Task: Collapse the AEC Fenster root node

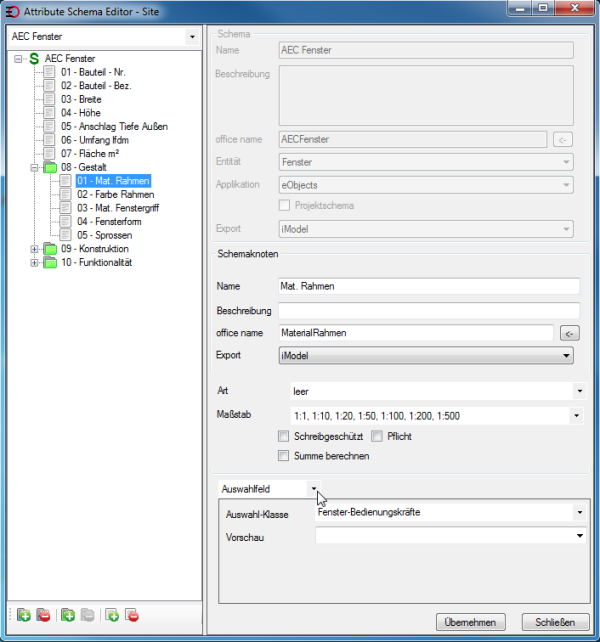Action: point(18,59)
